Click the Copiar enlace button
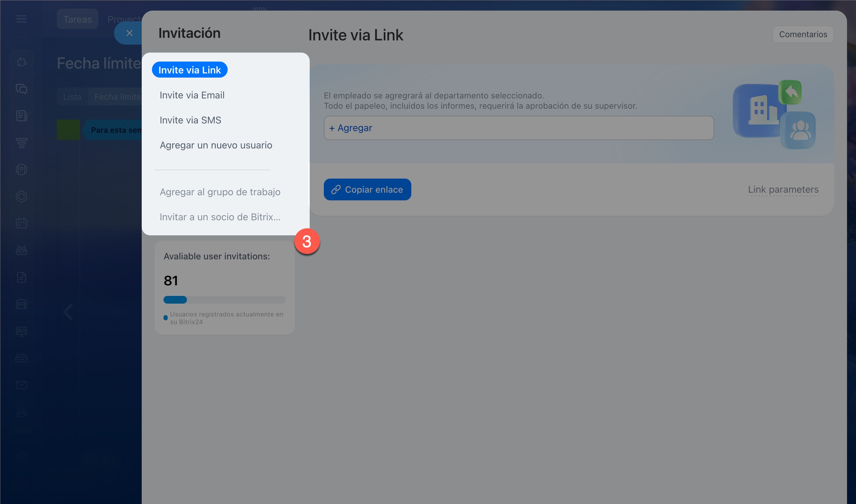 367,189
